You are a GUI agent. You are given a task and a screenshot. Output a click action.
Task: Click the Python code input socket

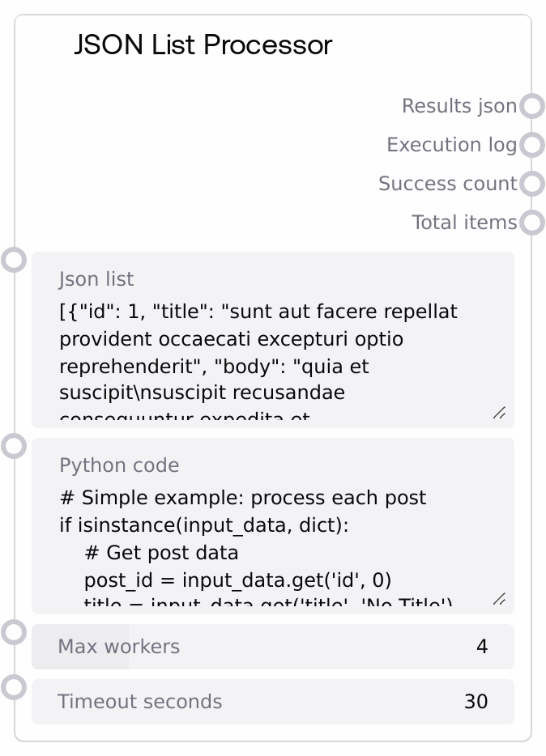[15, 446]
